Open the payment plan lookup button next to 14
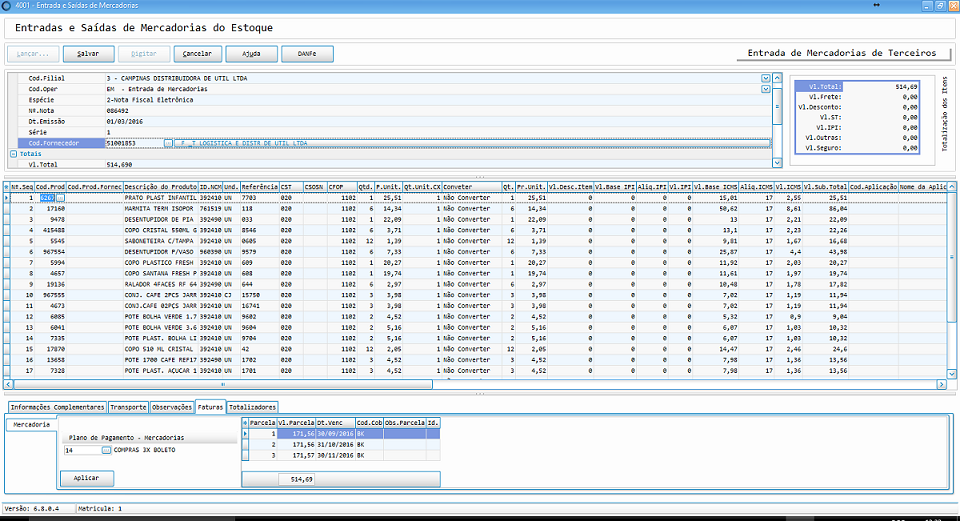This screenshot has width=960, height=521. (107, 450)
